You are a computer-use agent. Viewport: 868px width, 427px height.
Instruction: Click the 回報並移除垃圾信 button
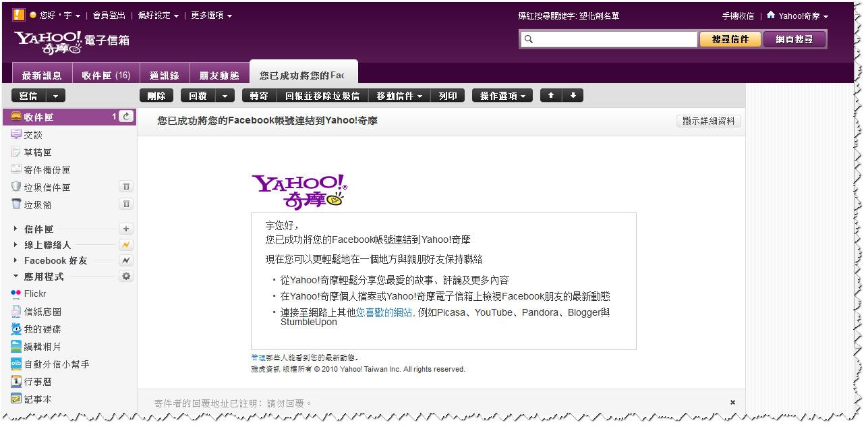coord(322,96)
